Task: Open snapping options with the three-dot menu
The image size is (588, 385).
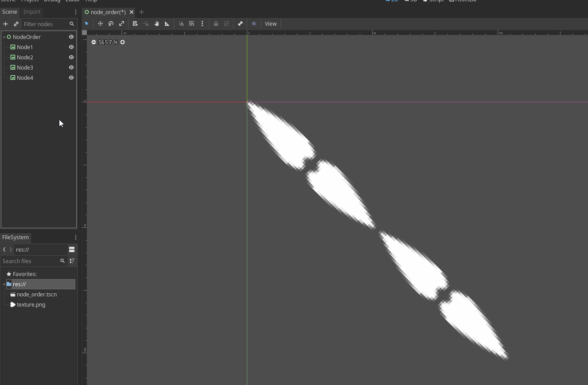Action: tap(202, 23)
